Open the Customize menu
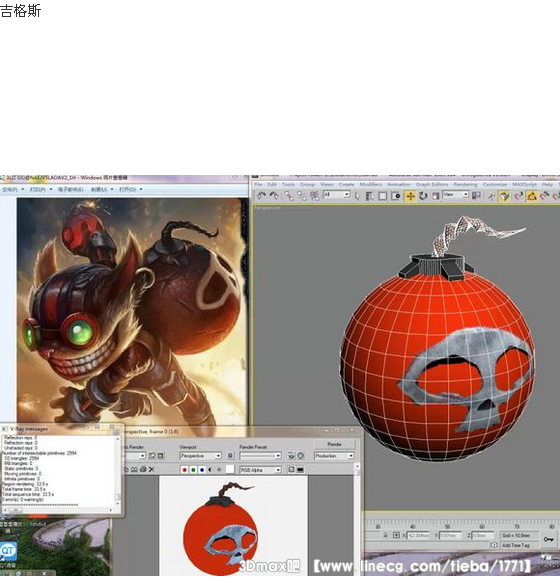The width and height of the screenshot is (560, 583). click(495, 184)
